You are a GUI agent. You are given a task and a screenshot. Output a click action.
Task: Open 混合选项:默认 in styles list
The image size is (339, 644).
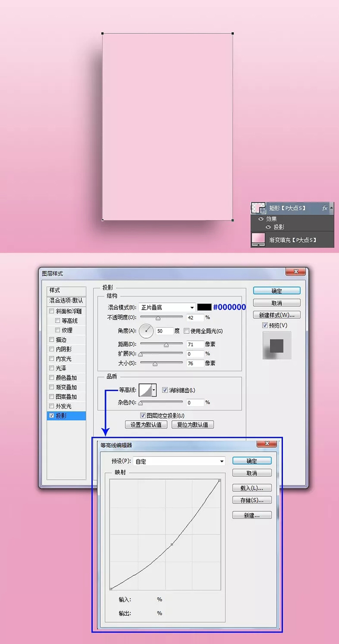tap(66, 300)
